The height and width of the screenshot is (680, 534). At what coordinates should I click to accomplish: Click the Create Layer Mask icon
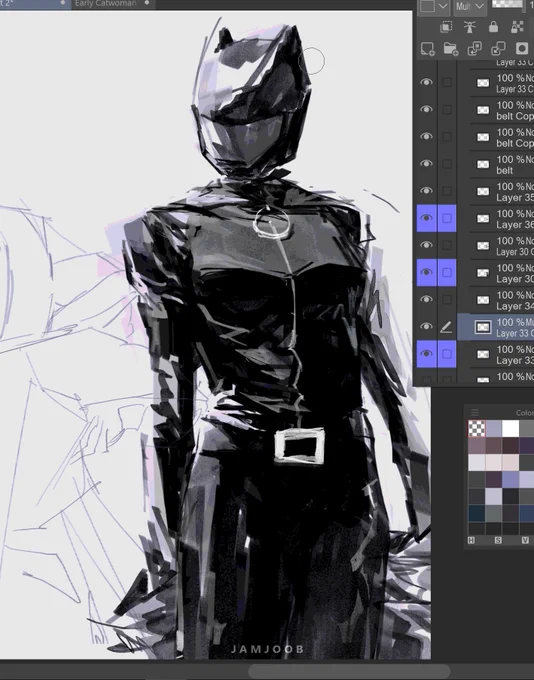(522, 49)
